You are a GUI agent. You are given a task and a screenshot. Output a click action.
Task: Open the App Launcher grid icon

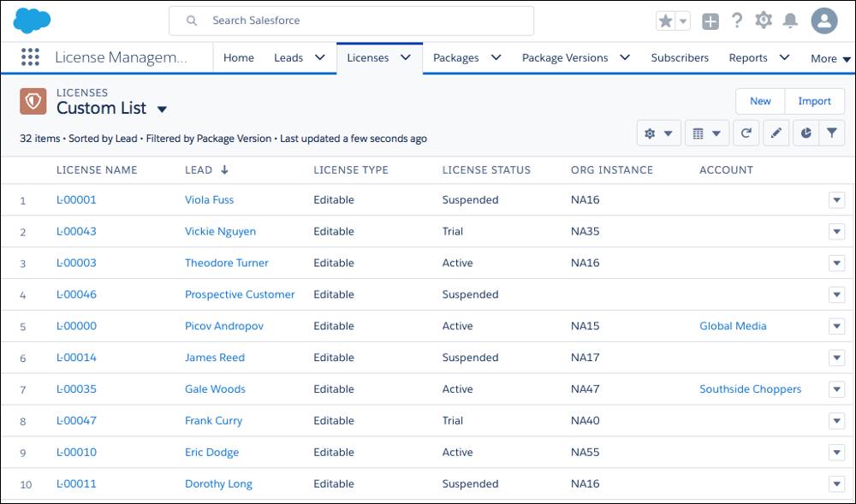(x=30, y=57)
